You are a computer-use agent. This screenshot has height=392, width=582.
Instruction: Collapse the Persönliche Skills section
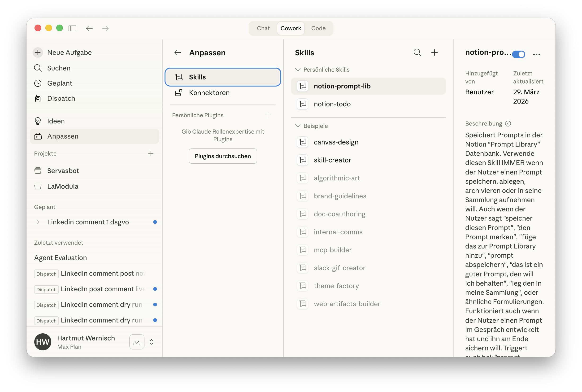[x=298, y=70]
